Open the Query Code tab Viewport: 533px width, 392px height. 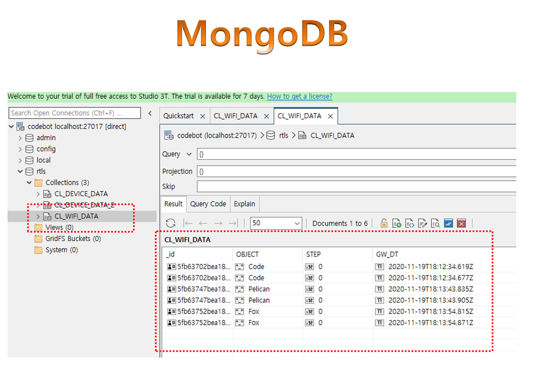(x=208, y=204)
